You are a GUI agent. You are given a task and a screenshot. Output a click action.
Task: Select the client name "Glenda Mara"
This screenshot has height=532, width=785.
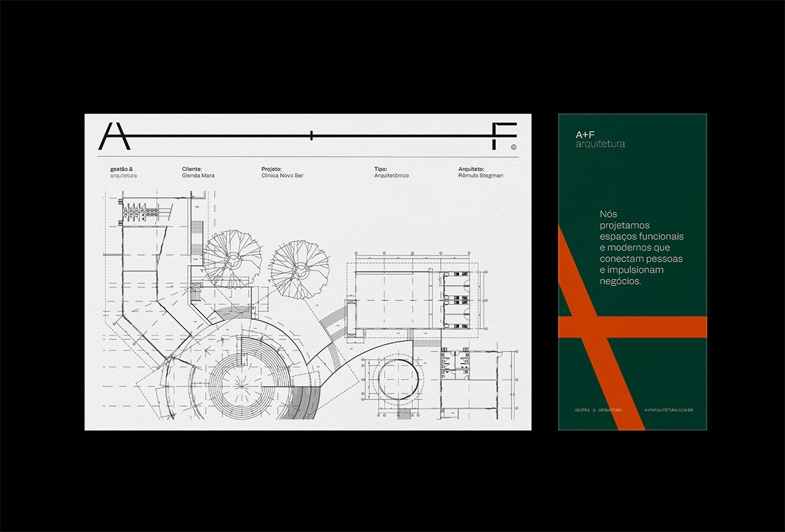coord(198,175)
